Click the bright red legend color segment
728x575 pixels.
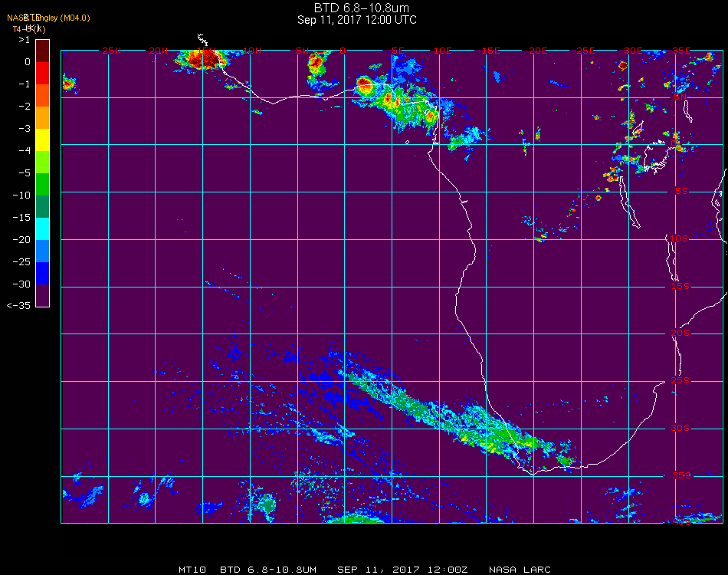pyautogui.click(x=42, y=73)
